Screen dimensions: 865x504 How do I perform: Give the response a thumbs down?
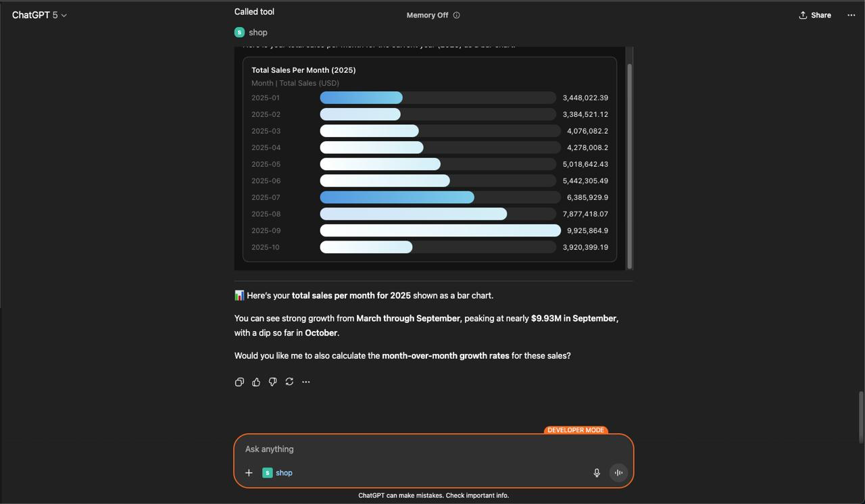point(273,382)
